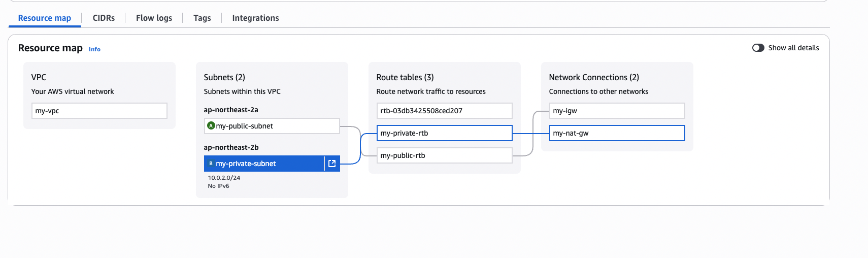Viewport: 868px width, 258px height.
Task: Click the Subnets (2) column heading
Action: [x=224, y=77]
